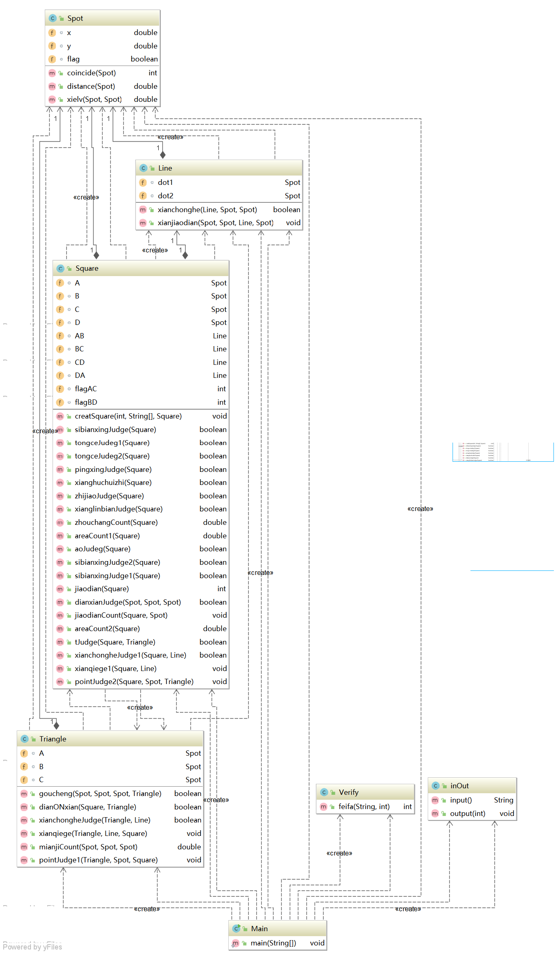Image resolution: width=560 pixels, height=954 pixels.
Task: Select the goucheng method in Triangle
Action: 110,794
